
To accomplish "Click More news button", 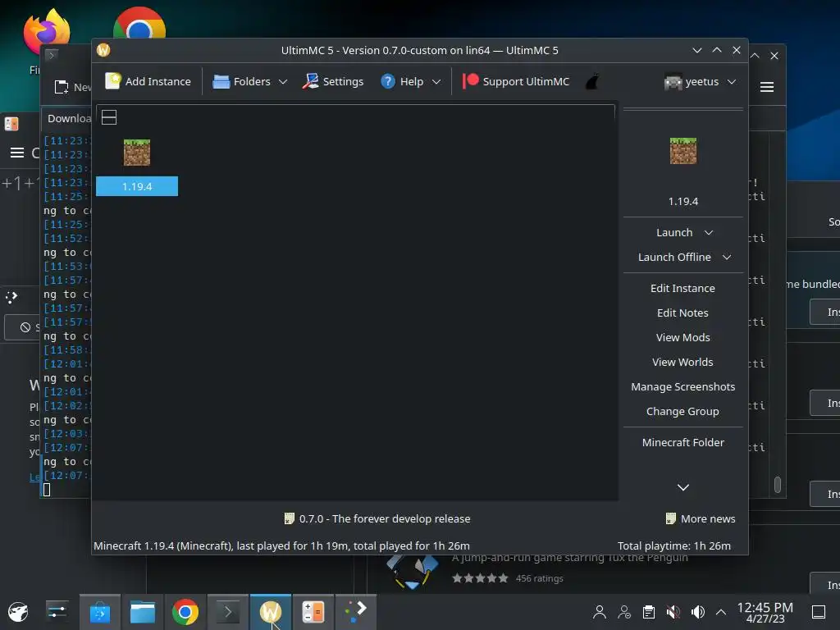I will click(x=701, y=518).
